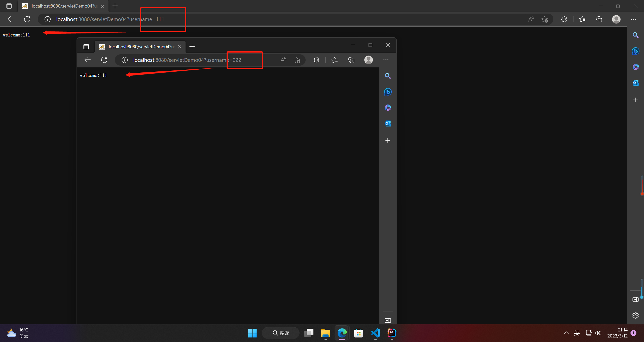Click welcome:111 text in front window

(x=93, y=75)
